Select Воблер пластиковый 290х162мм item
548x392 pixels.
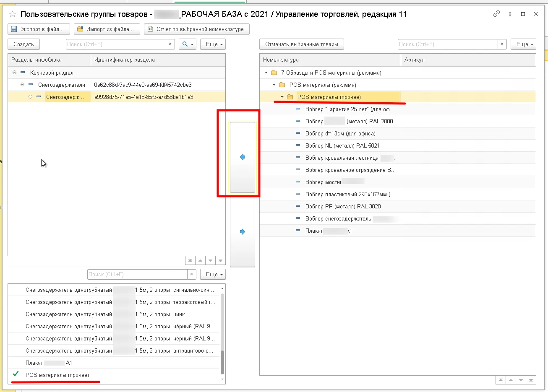[x=398, y=194]
